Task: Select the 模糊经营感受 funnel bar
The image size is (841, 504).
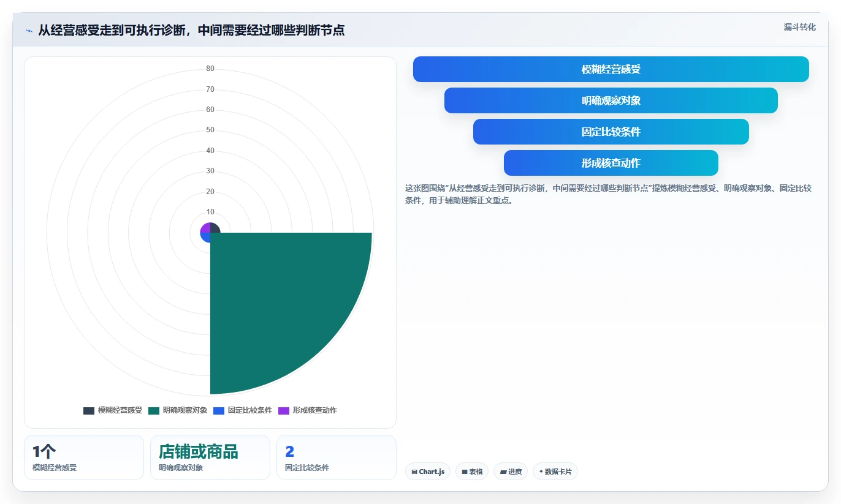Action: coord(611,69)
